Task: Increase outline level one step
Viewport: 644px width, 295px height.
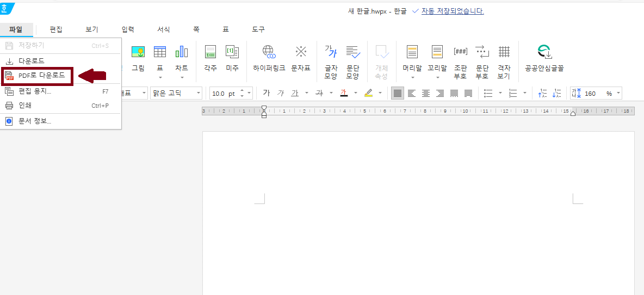Action: click(542, 93)
